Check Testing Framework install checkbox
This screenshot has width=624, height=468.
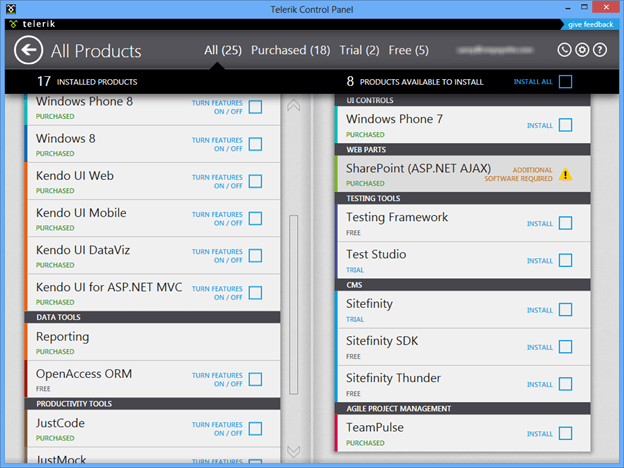click(566, 223)
